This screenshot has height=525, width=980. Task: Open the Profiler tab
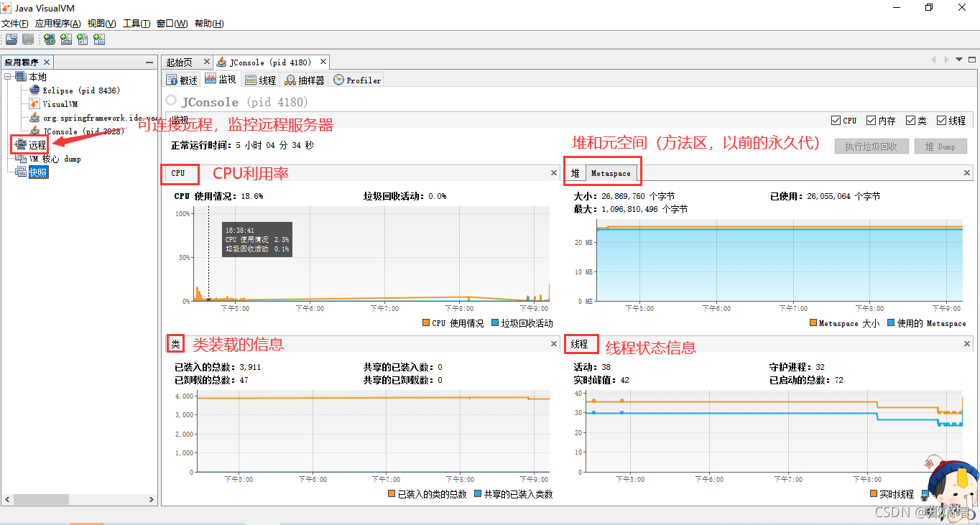click(x=357, y=80)
